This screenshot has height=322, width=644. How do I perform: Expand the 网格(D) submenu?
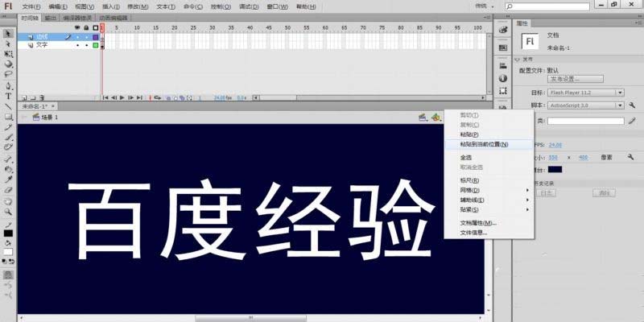coord(489,190)
